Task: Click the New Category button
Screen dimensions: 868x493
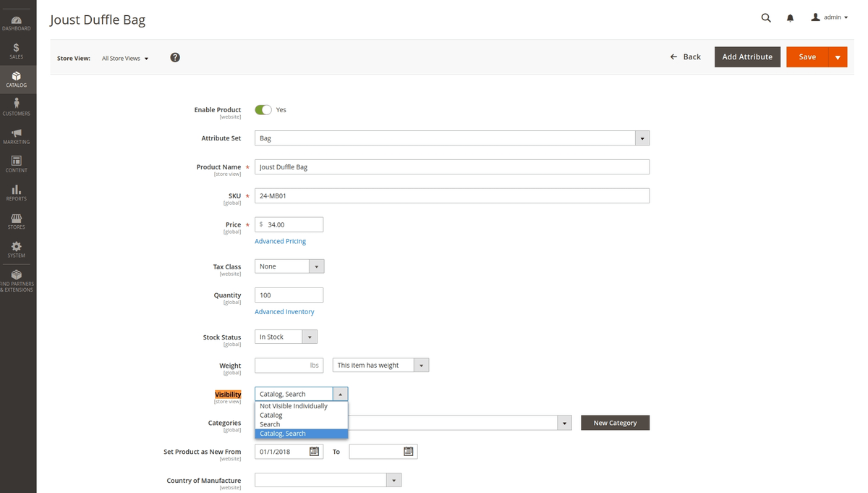Action: tap(615, 422)
